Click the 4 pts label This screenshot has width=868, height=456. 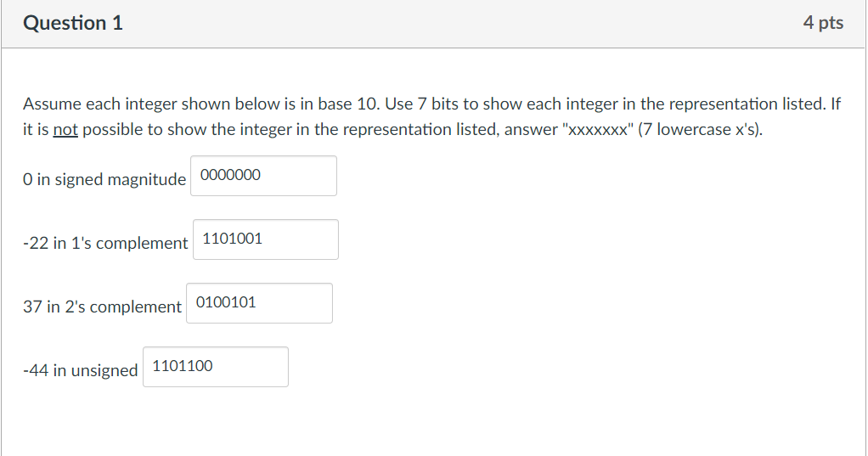(x=823, y=23)
